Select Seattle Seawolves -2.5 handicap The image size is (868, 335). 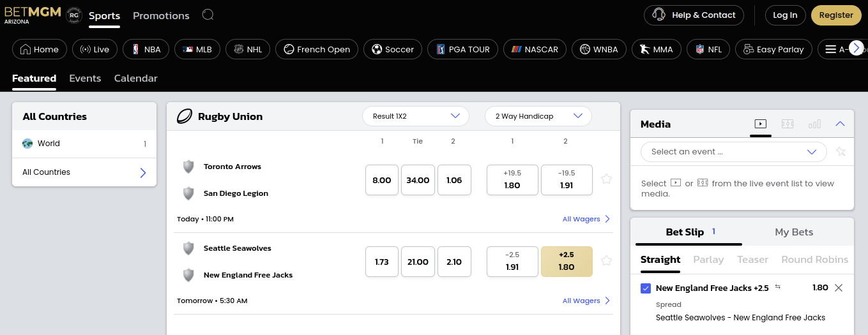tap(512, 262)
